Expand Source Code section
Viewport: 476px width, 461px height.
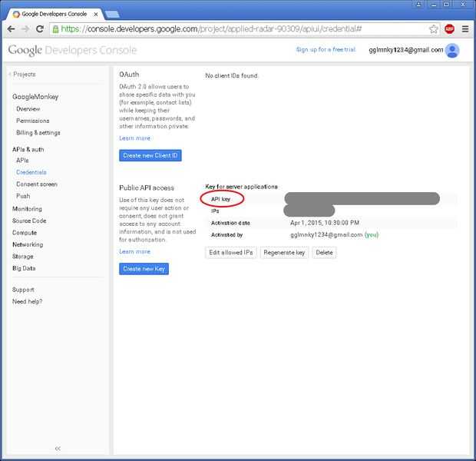point(29,221)
